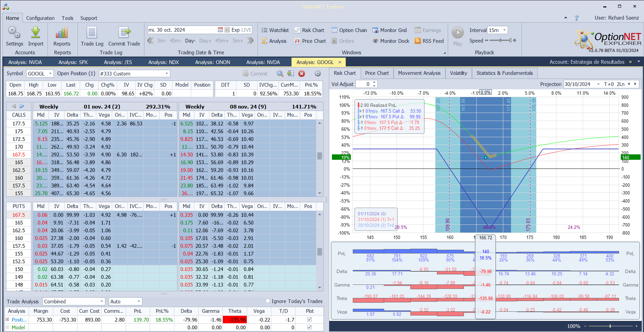Open the Watchlist window
This screenshot has width=644, height=332.
coord(275,30)
